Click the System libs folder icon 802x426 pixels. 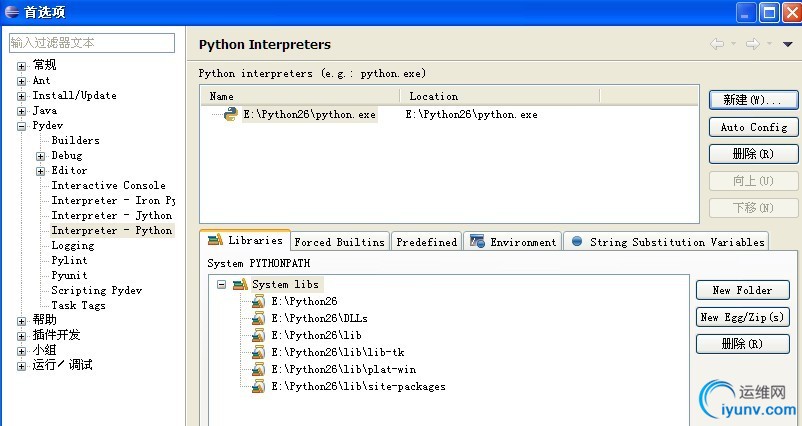point(239,285)
